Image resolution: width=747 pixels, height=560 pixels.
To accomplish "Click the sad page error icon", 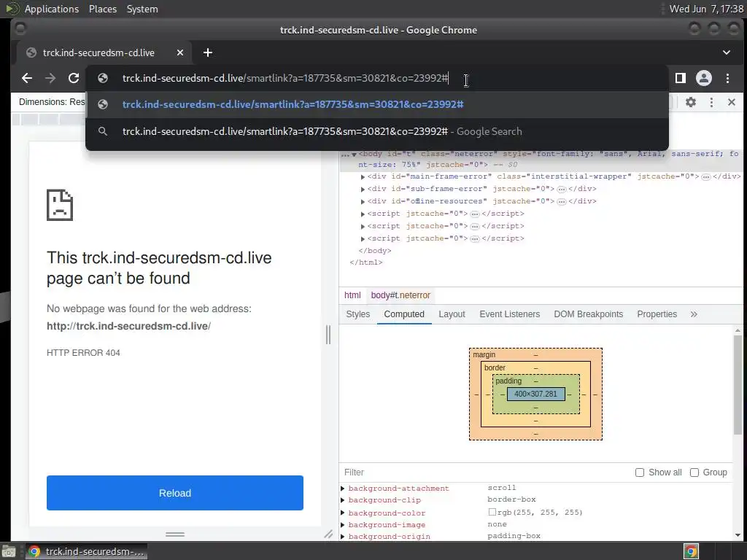I will pos(60,205).
